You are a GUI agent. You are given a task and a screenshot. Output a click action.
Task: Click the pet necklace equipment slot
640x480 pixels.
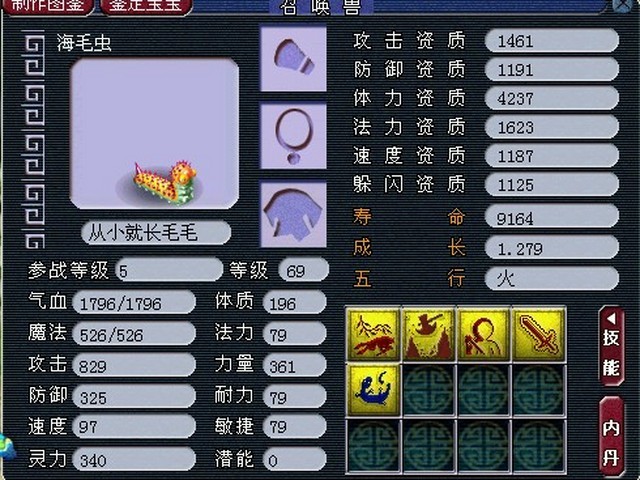(293, 136)
